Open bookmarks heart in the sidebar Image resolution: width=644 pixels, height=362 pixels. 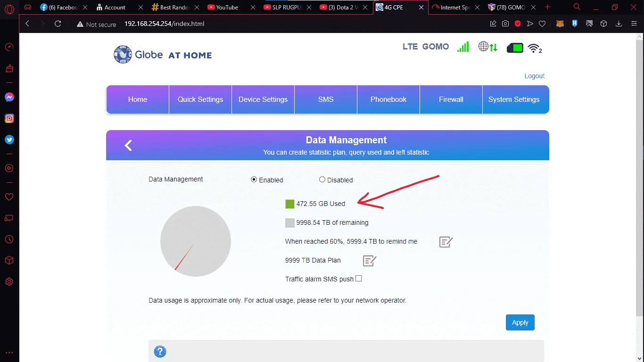click(x=9, y=197)
